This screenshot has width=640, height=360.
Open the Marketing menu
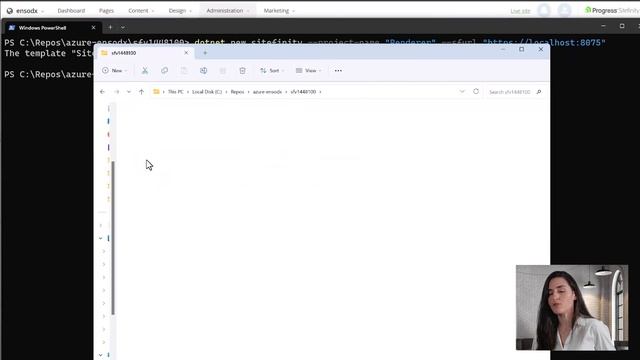coord(279,11)
